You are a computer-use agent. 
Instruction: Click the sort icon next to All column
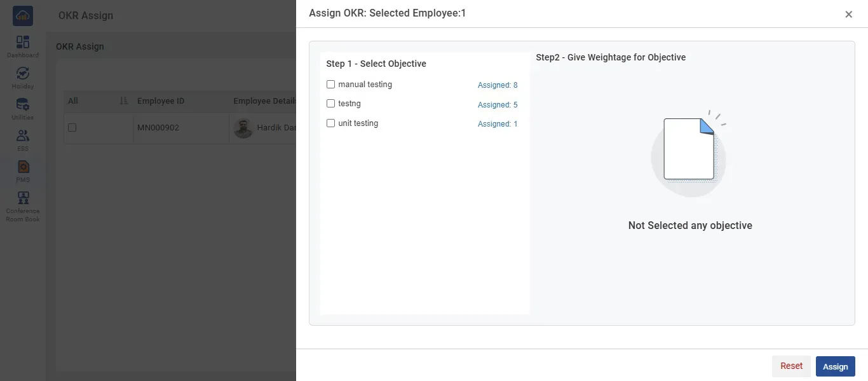click(x=125, y=100)
